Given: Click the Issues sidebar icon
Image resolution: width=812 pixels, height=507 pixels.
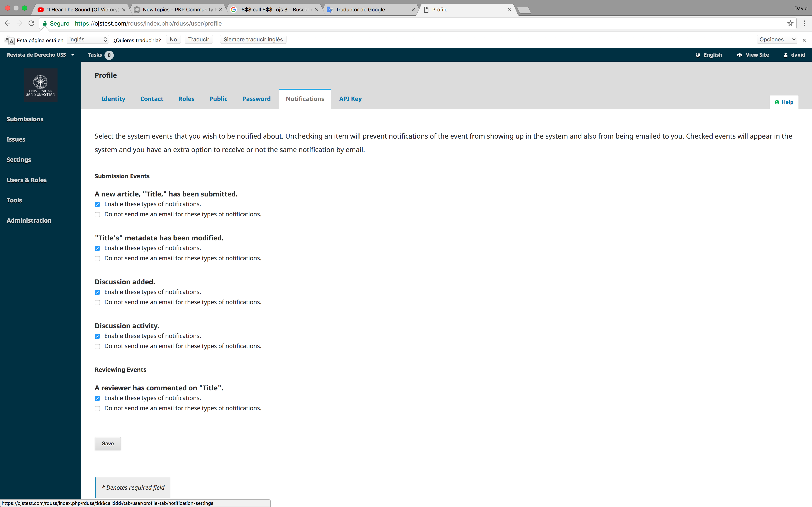Looking at the screenshot, I should [16, 139].
